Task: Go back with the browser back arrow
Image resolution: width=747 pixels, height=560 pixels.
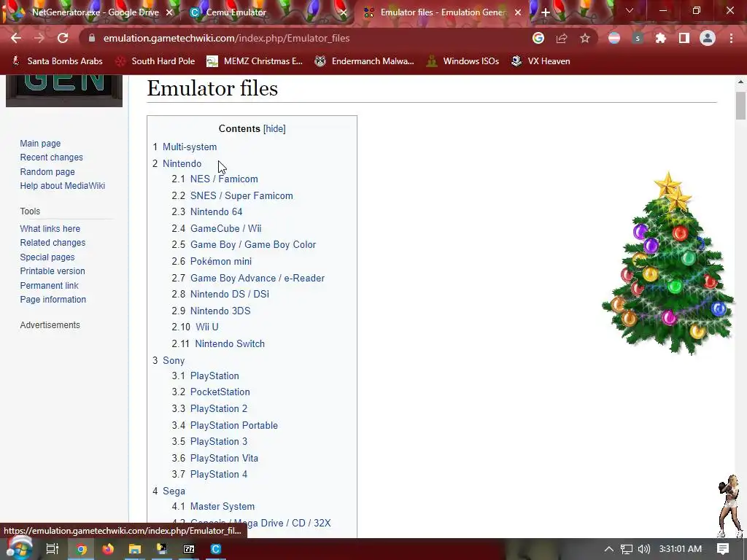Action: pyautogui.click(x=16, y=38)
